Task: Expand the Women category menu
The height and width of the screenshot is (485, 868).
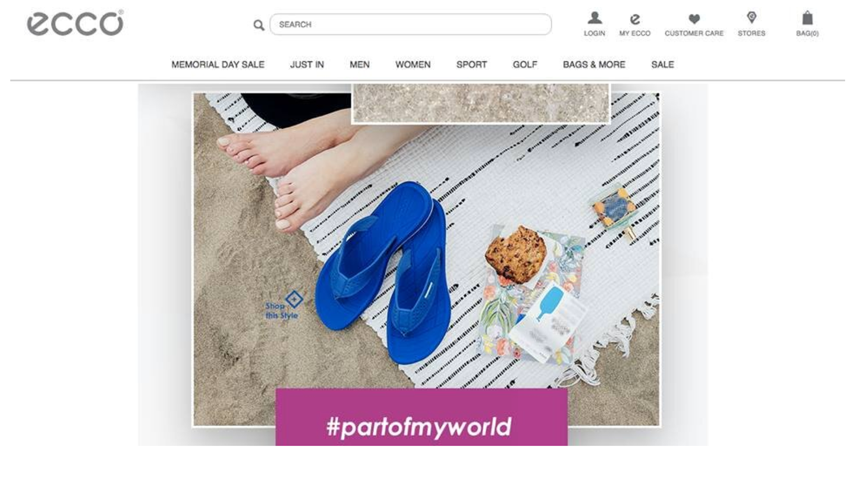Action: click(413, 65)
